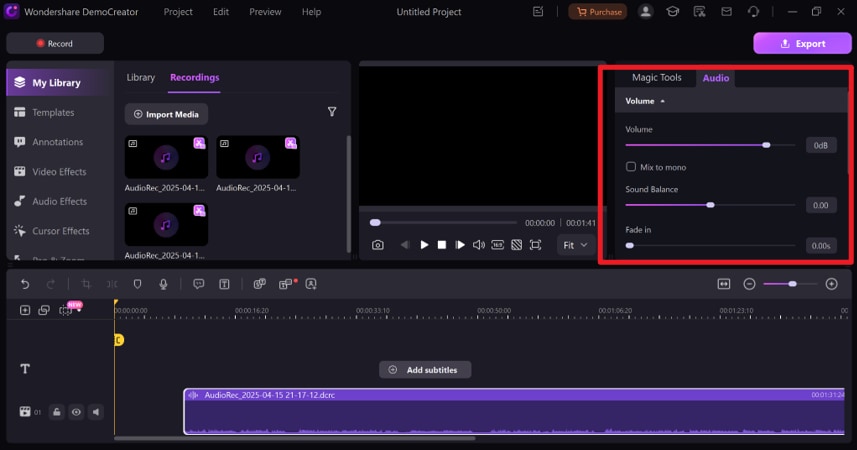Screen dimensions: 857x450
Task: Click the overlapping squares track icon
Action: click(44, 310)
